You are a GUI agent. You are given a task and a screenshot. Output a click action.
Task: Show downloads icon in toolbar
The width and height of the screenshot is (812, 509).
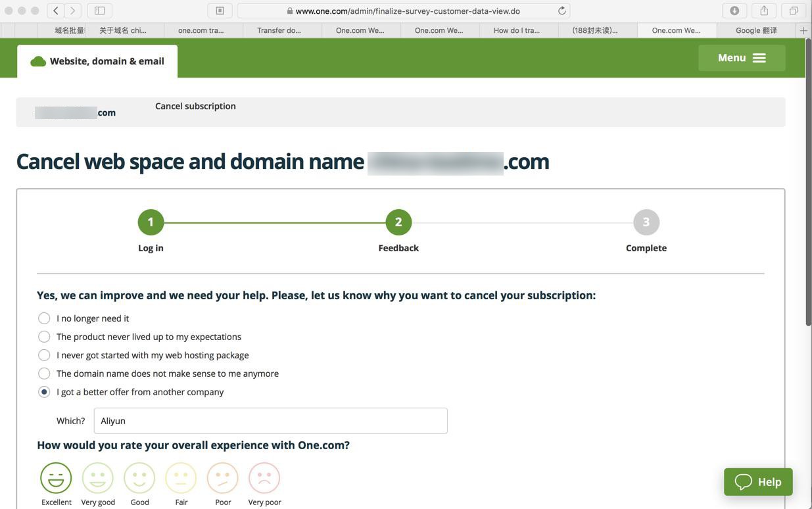[734, 11]
